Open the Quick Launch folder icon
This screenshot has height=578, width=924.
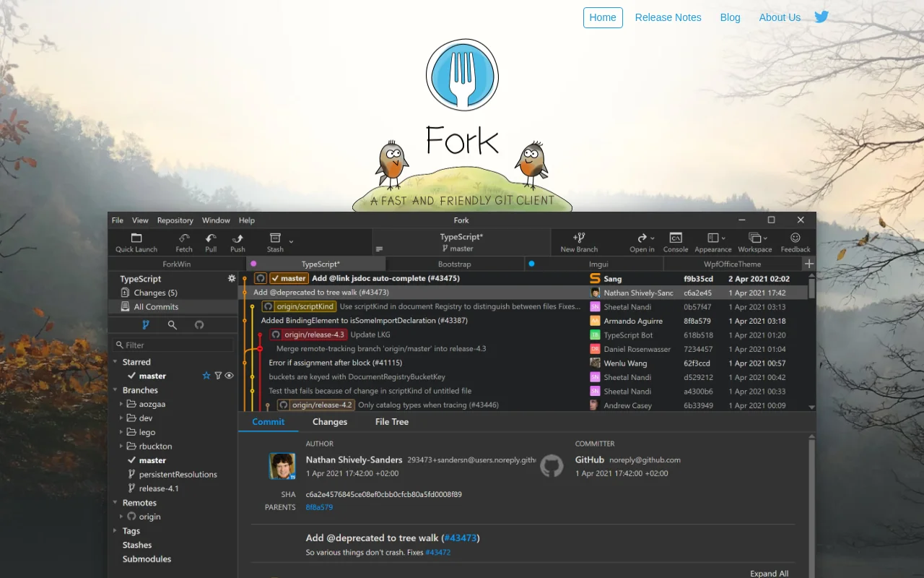click(x=136, y=238)
